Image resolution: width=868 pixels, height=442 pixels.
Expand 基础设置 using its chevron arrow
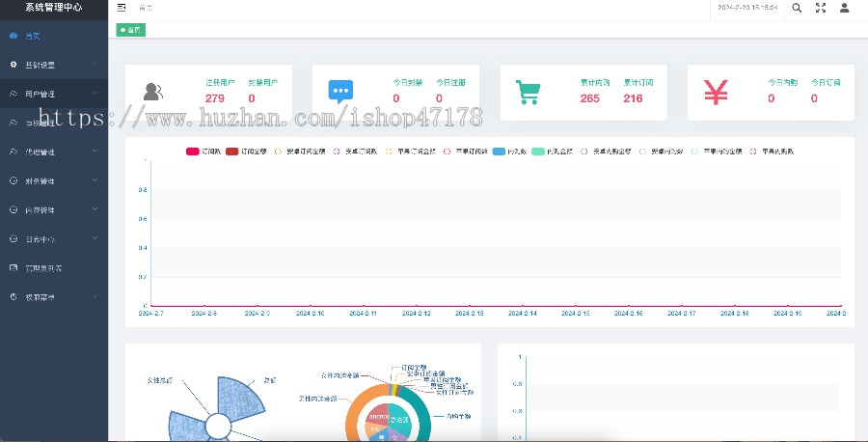[x=95, y=65]
